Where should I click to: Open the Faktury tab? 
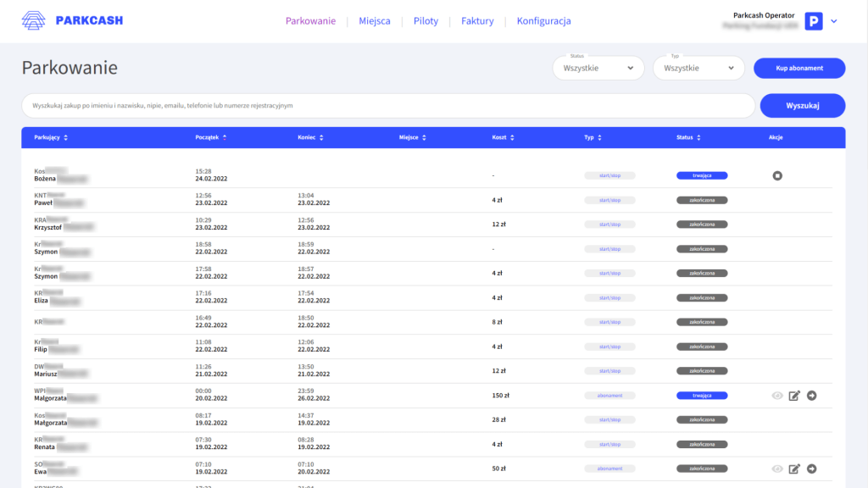coord(477,21)
